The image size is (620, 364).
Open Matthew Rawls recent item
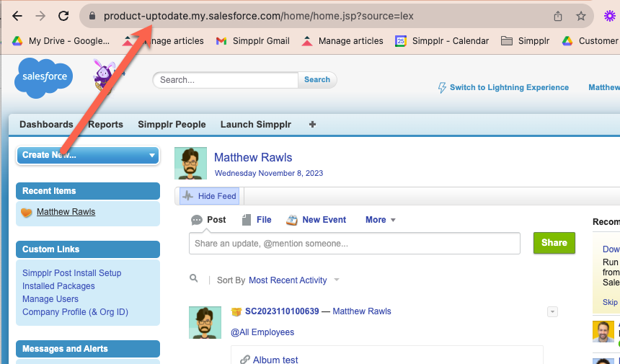[66, 212]
